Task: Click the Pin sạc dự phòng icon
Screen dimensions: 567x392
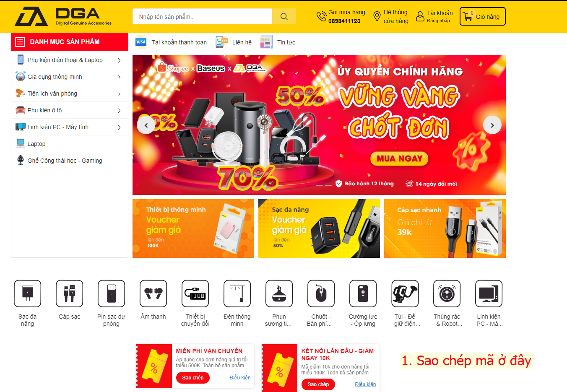Action: [111, 293]
